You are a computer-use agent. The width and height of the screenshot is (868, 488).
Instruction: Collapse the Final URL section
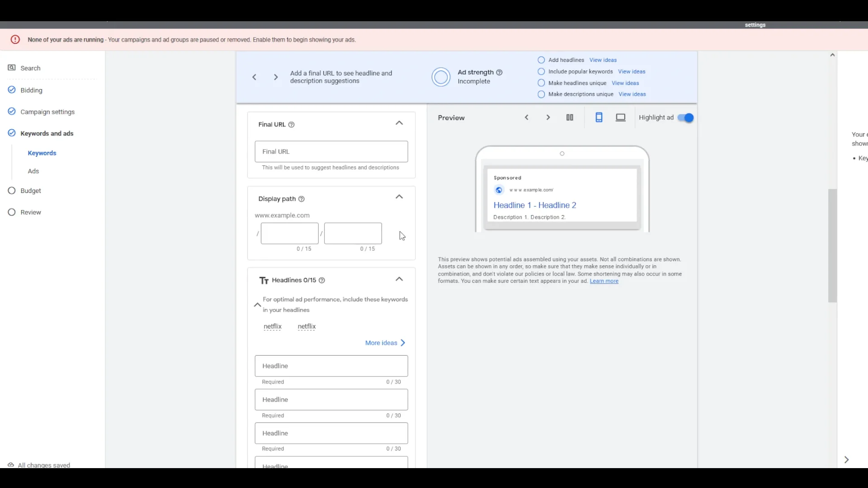pyautogui.click(x=399, y=123)
